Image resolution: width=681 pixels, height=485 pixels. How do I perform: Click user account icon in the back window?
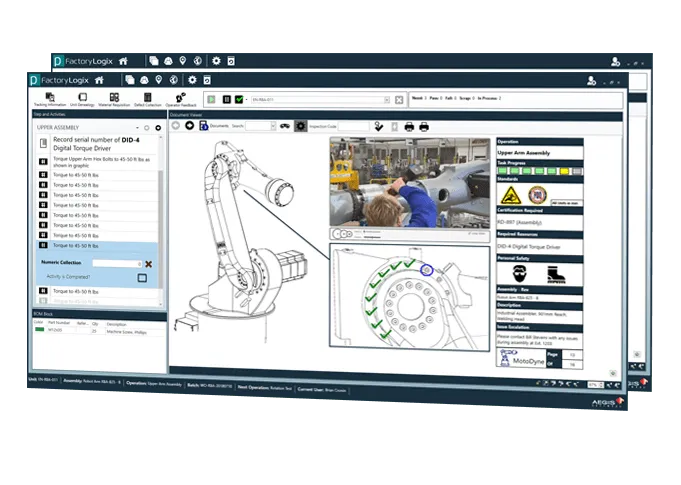(x=615, y=62)
